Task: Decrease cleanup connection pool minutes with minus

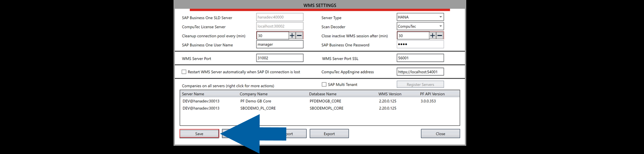Action: 299,36
